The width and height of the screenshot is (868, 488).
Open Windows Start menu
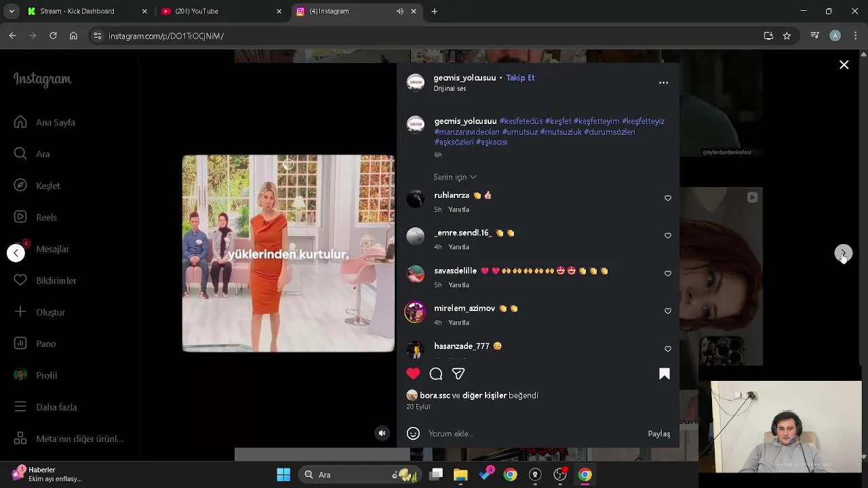(283, 474)
